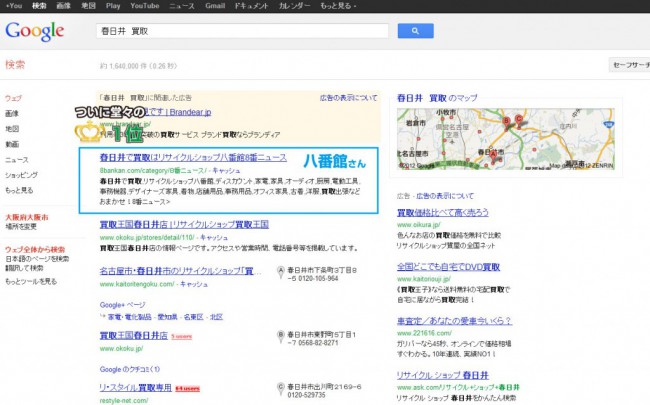This screenshot has height=405, width=650.
Task: Select ショッピング filter in left sidebar
Action: point(21,175)
